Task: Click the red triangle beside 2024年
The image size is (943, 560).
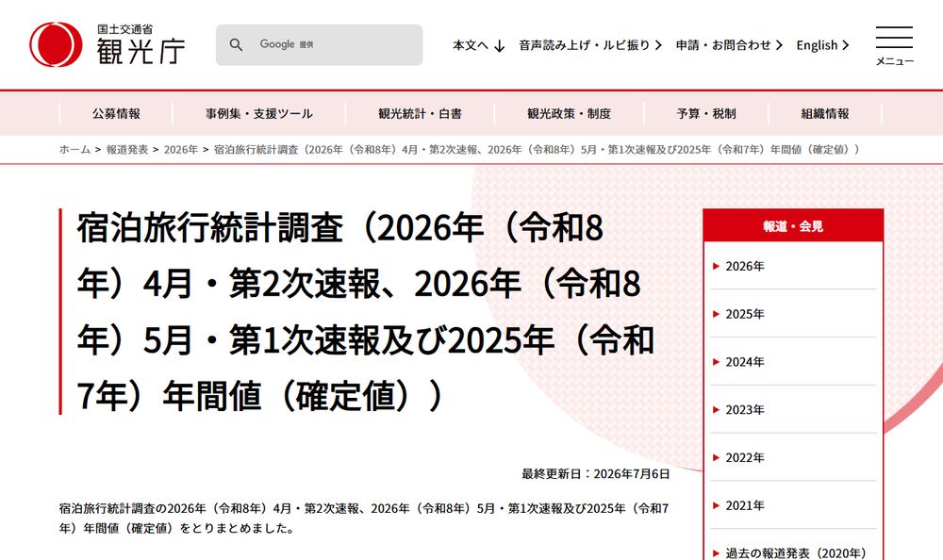Action: coord(716,361)
